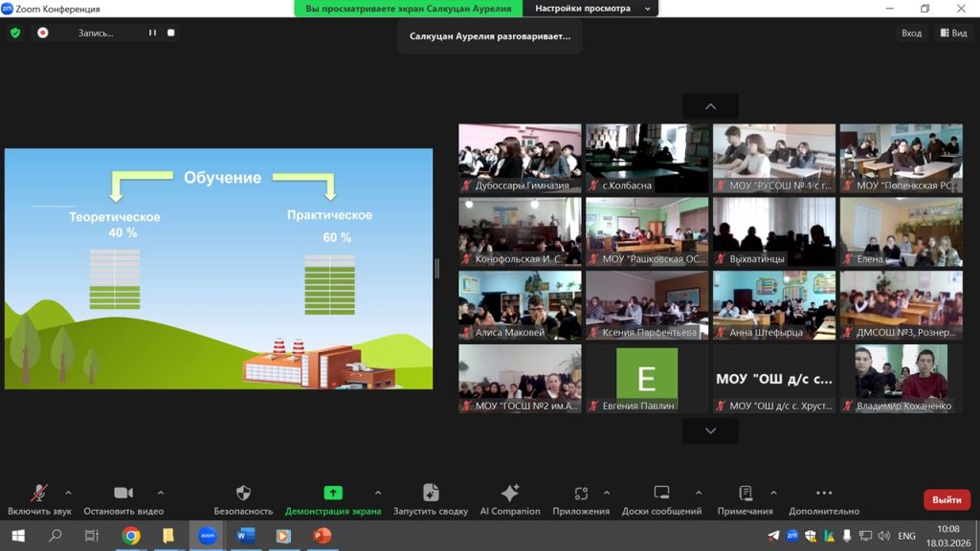The width and height of the screenshot is (980, 551).
Task: Open PowerPoint from the Windows taskbar
Action: 322,536
